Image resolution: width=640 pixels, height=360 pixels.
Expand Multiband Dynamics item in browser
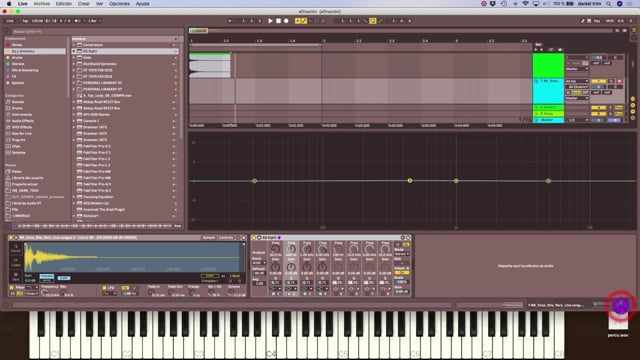coord(74,64)
